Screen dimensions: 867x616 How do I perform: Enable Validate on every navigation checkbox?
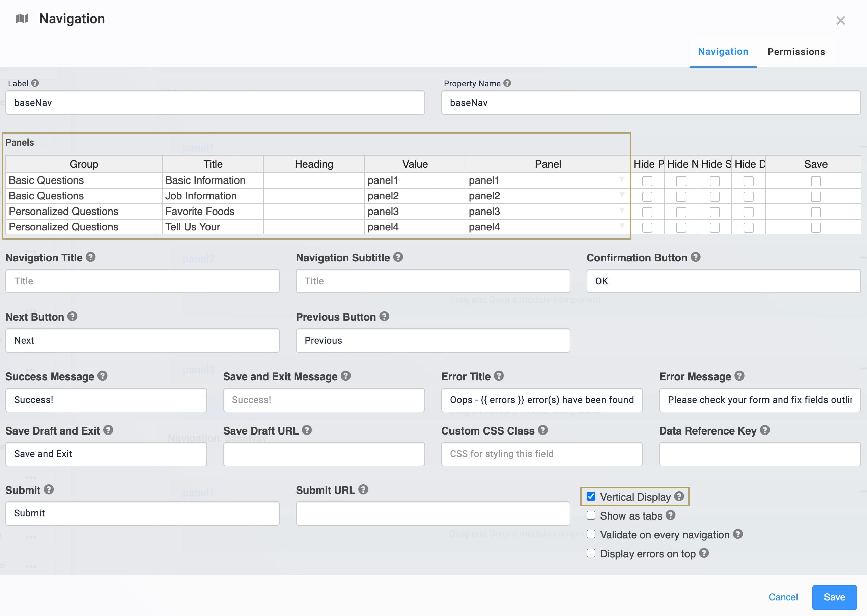pyautogui.click(x=591, y=534)
